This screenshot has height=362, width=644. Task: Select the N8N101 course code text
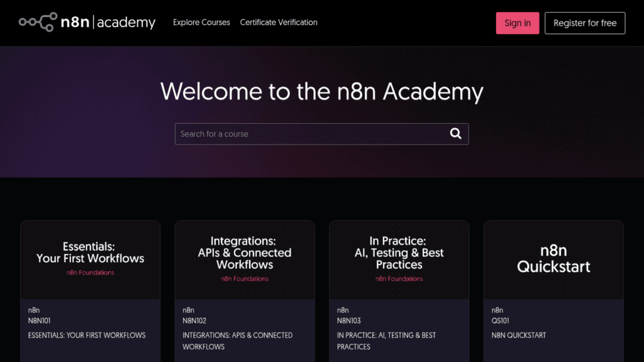pos(39,321)
